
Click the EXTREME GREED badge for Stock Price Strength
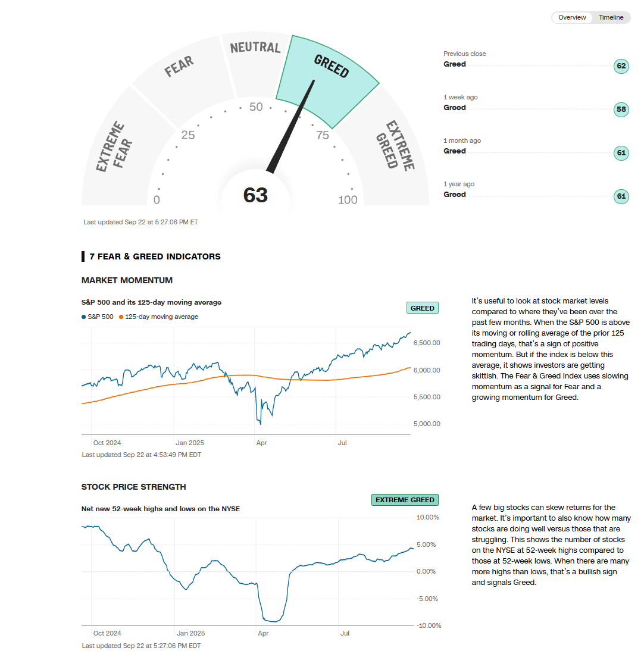[x=405, y=500]
